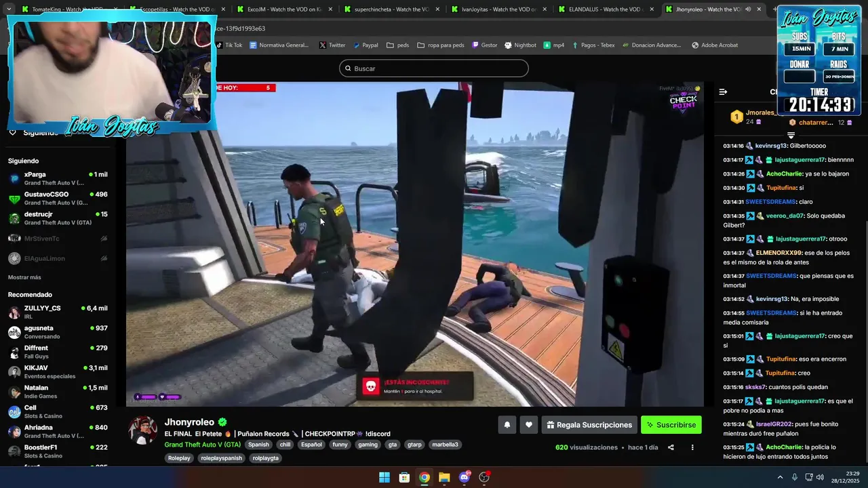The width and height of the screenshot is (868, 488).
Task: Open KIKJAV recommended channel
Action: pyautogui.click(x=58, y=372)
